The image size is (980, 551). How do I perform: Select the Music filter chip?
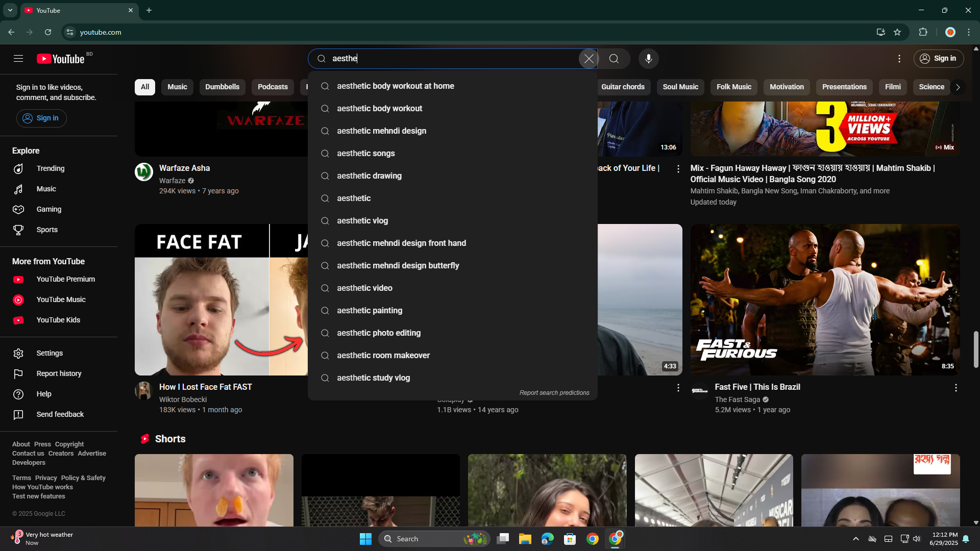(177, 87)
